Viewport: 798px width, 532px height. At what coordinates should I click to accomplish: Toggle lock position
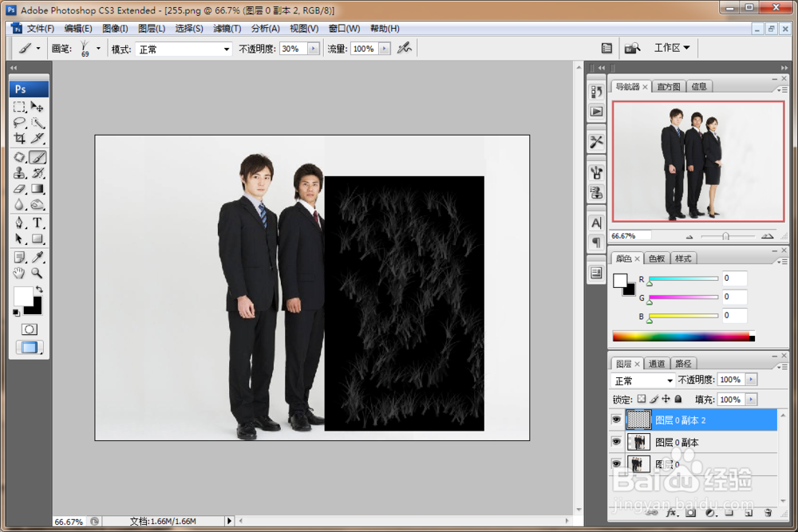click(666, 400)
